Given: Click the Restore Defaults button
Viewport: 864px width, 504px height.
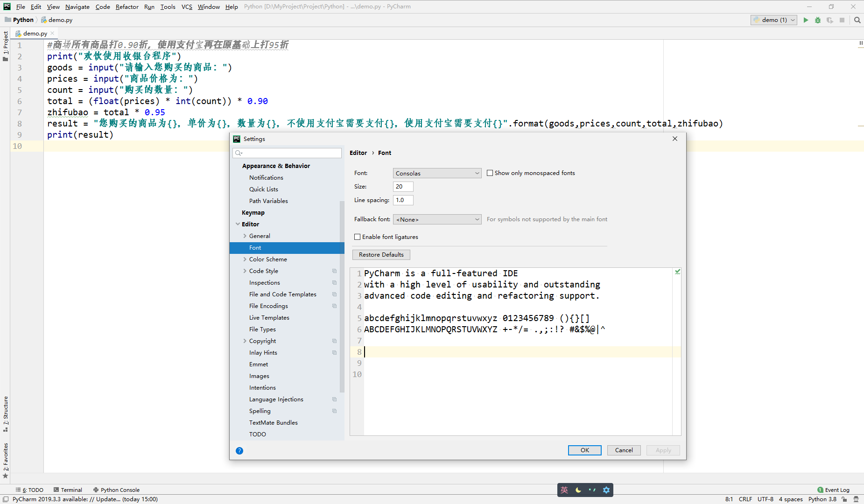Looking at the screenshot, I should pyautogui.click(x=381, y=255).
